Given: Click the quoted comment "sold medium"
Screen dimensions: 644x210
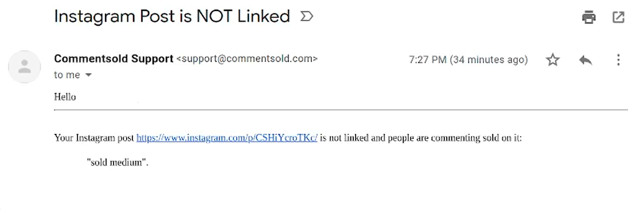Looking at the screenshot, I should 118,162.
